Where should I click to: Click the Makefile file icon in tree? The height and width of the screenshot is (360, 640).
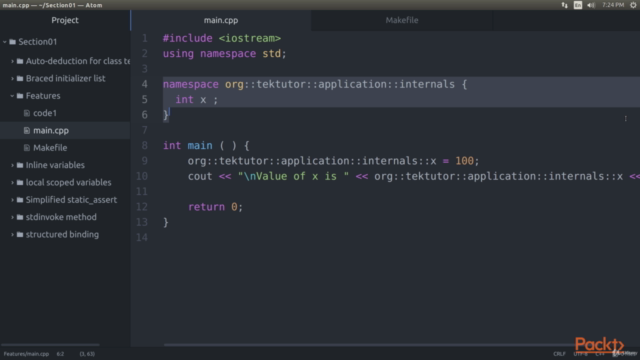click(x=27, y=148)
